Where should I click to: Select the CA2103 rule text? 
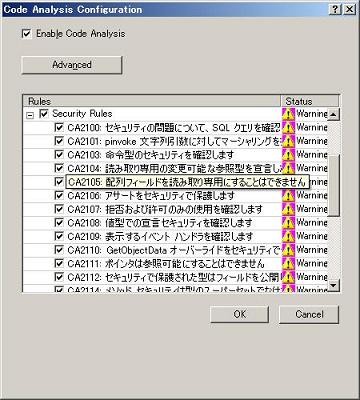[x=151, y=155]
